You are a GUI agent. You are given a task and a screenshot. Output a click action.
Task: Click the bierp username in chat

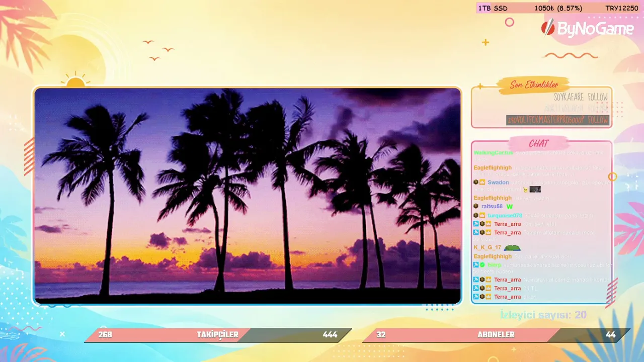click(x=495, y=264)
